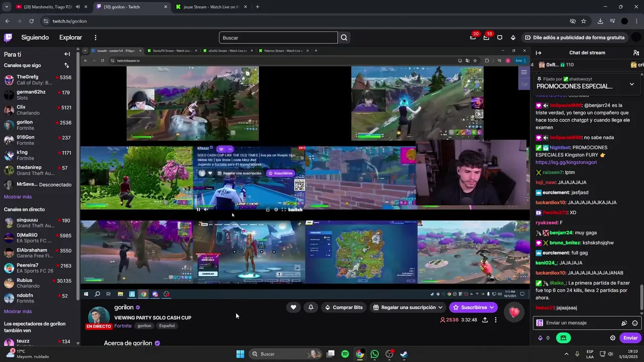The image size is (644, 362).
Task: Open the Siguiendo tab
Action: click(x=35, y=37)
